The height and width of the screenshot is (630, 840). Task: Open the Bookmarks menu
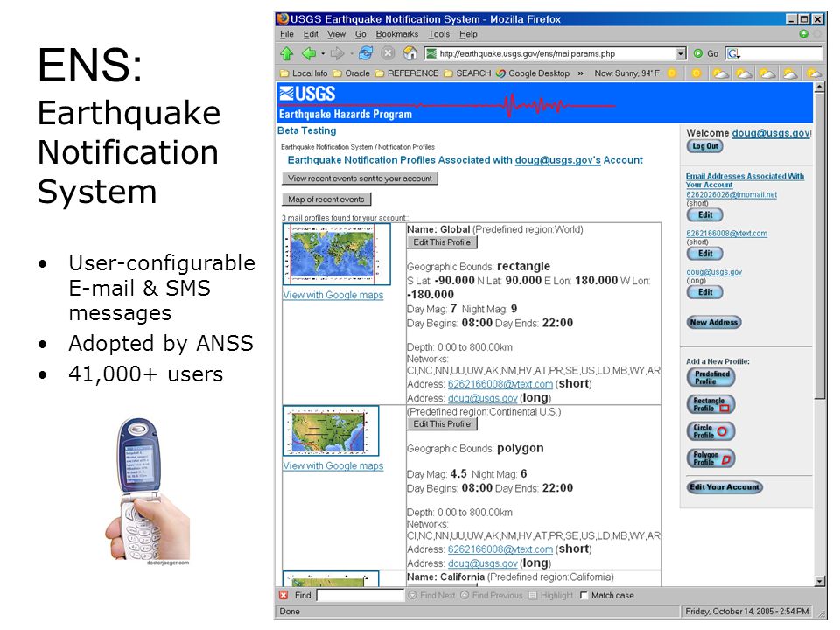point(397,34)
